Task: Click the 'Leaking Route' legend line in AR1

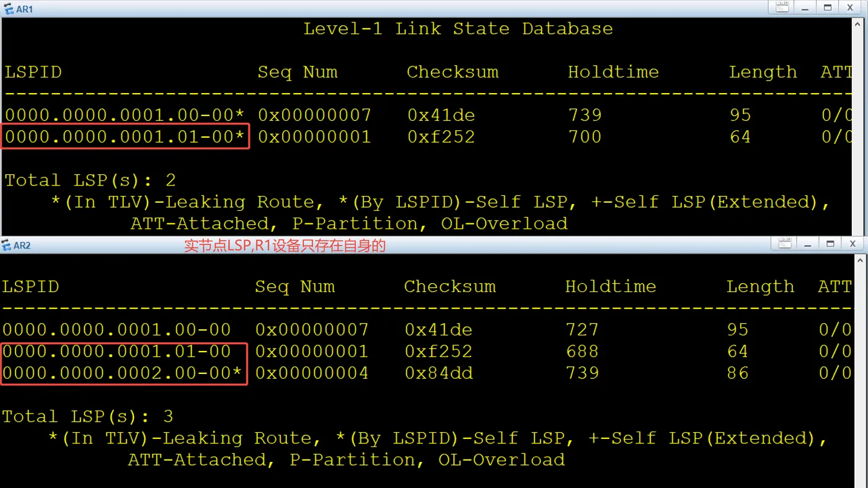Action: (x=441, y=203)
